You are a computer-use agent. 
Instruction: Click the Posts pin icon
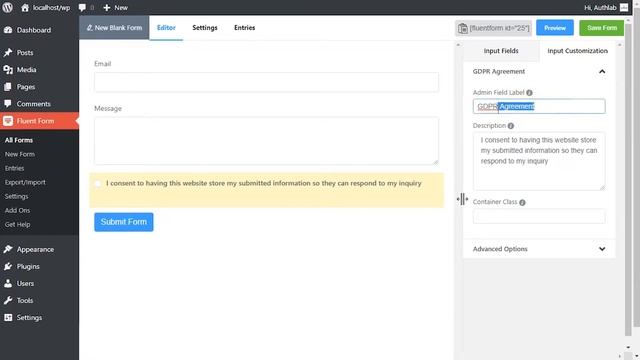[x=8, y=53]
